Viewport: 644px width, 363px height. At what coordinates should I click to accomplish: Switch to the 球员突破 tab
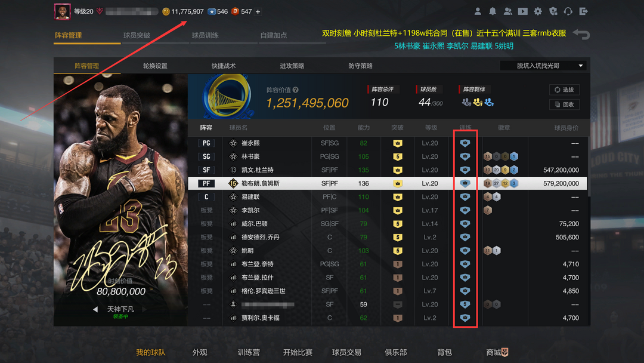137,35
